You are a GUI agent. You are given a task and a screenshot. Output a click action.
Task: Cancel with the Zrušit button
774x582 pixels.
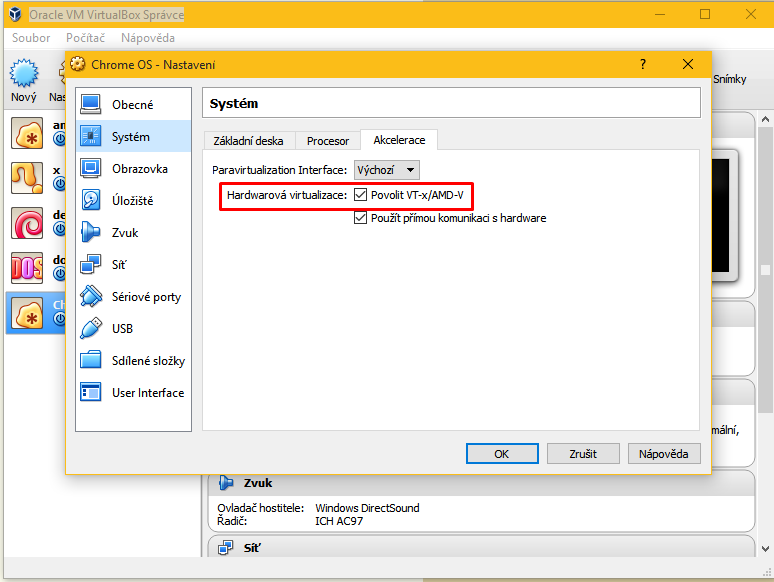click(x=583, y=454)
